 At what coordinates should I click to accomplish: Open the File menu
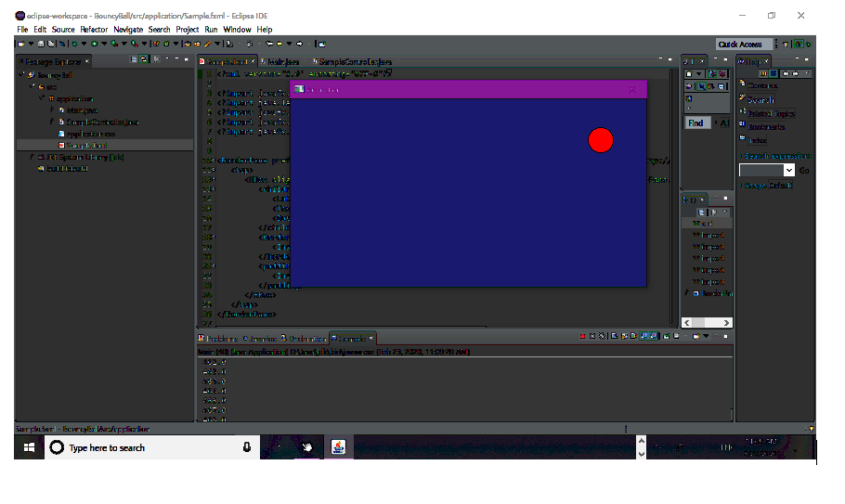[x=22, y=30]
